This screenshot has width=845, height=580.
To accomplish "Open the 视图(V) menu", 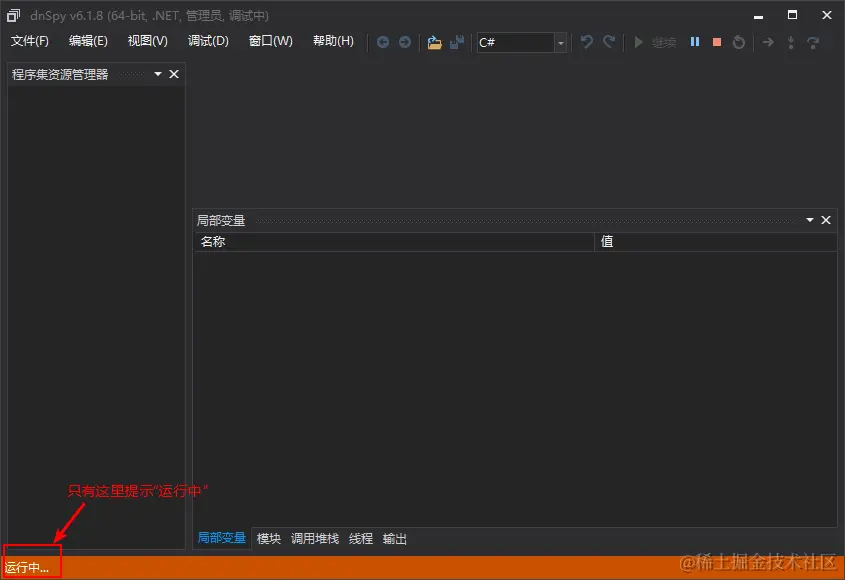I will pyautogui.click(x=148, y=41).
